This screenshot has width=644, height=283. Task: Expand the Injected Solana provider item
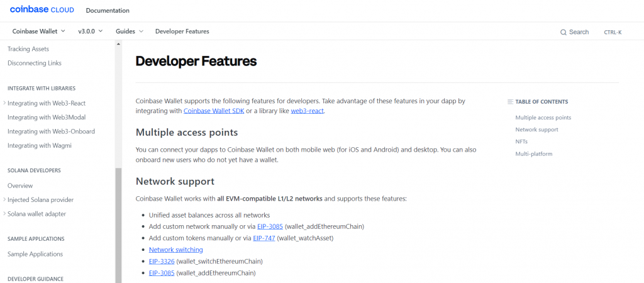(x=4, y=199)
